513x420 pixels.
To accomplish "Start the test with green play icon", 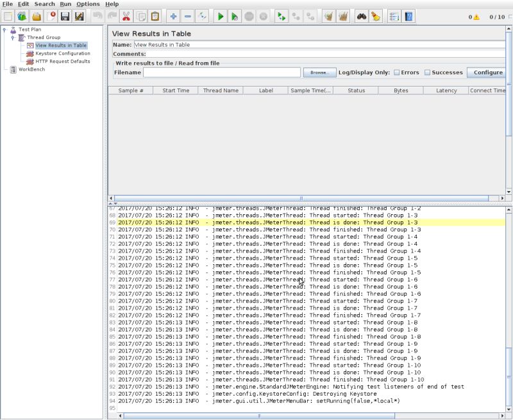I will click(x=221, y=17).
